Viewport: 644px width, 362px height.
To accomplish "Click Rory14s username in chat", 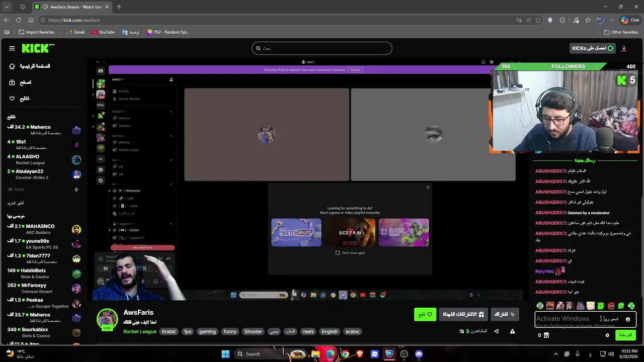I will coord(544,271).
